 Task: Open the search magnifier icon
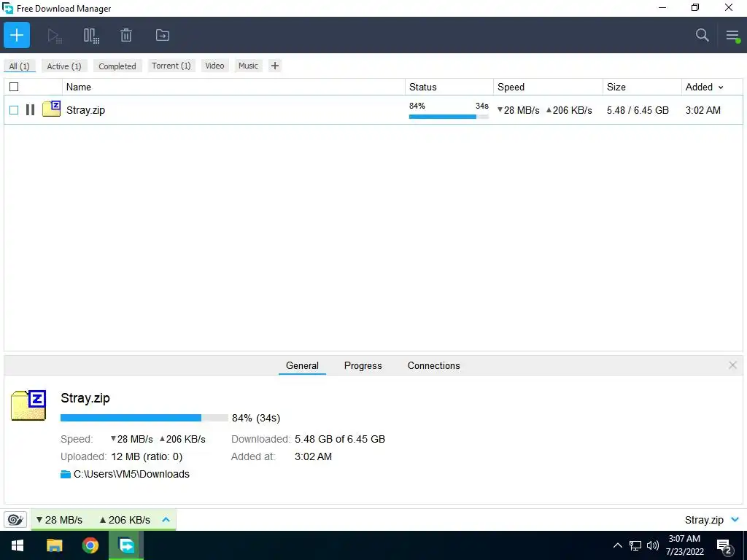click(x=703, y=35)
